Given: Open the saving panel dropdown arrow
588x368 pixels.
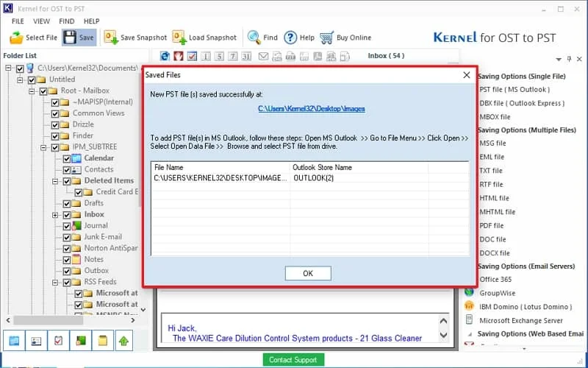Looking at the screenshot, I should tap(559, 60).
